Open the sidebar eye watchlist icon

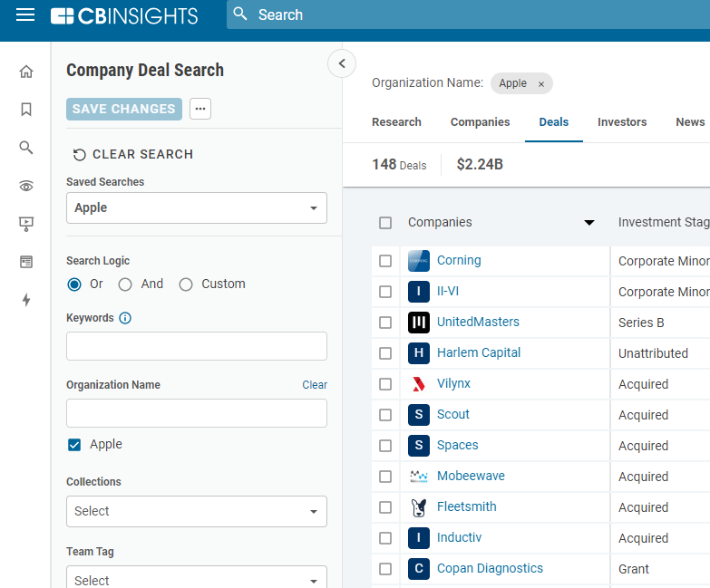pyautogui.click(x=26, y=186)
